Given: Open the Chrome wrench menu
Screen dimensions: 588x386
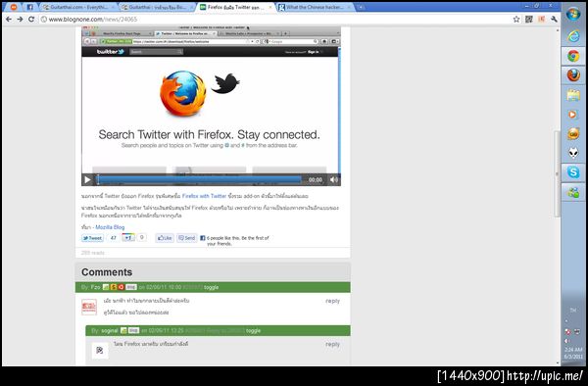Looking at the screenshot, I should point(554,20).
